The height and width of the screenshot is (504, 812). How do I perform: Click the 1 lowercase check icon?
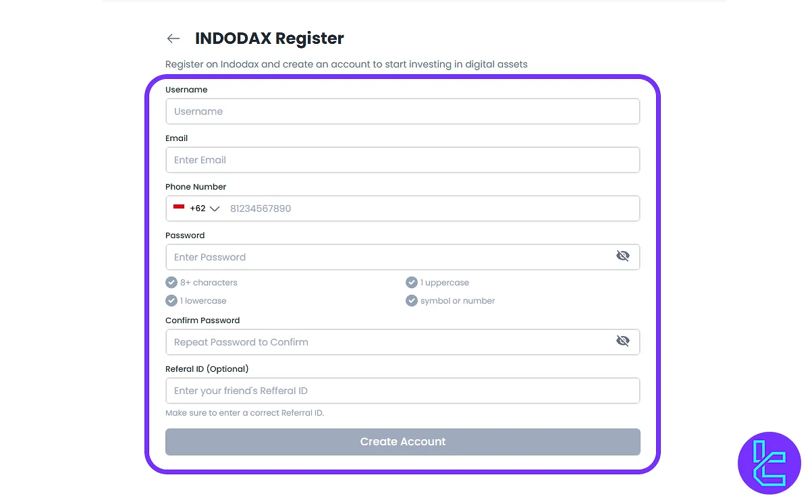click(171, 301)
